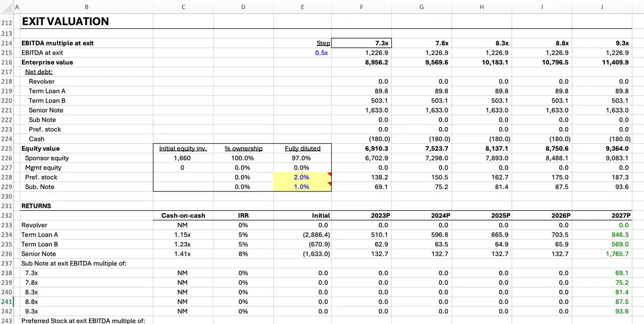Select column H header
The width and height of the screenshot is (644, 324).
481,7
